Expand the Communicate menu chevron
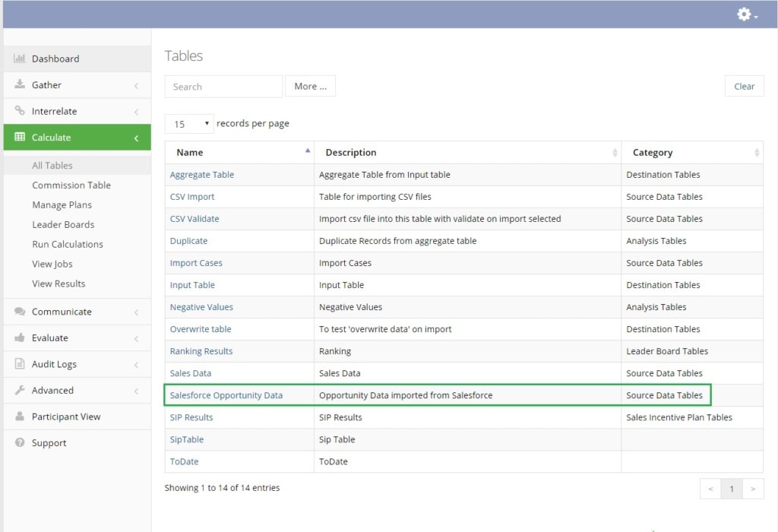 [x=136, y=312]
